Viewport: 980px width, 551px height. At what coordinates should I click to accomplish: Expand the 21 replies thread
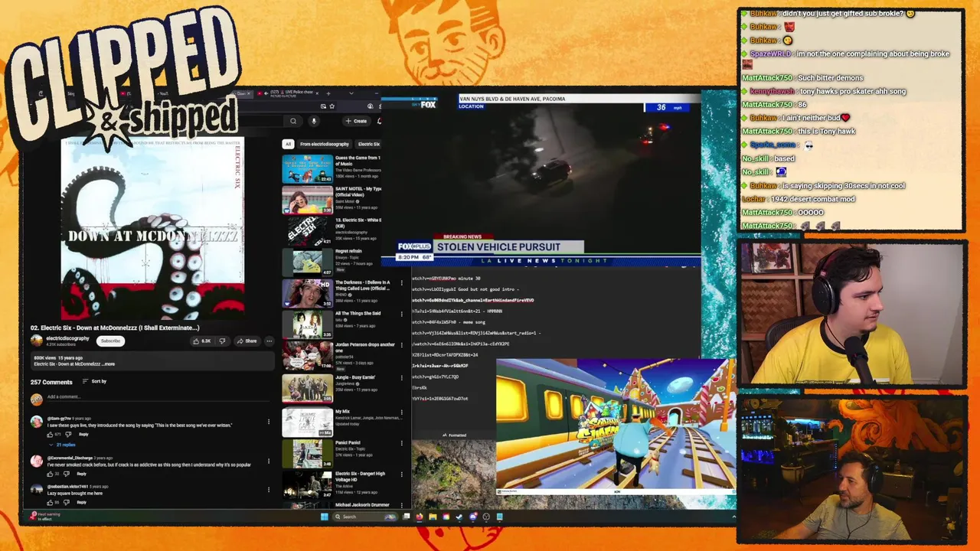[64, 445]
